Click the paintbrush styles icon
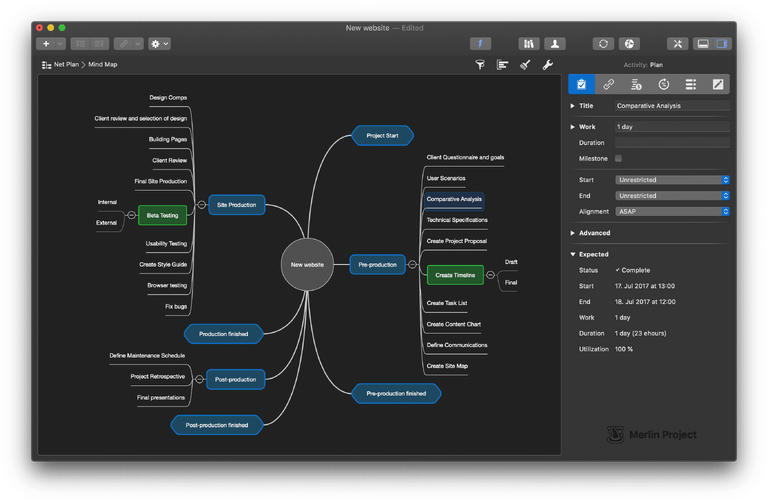Viewport: 768px width, 503px height. coord(525,65)
